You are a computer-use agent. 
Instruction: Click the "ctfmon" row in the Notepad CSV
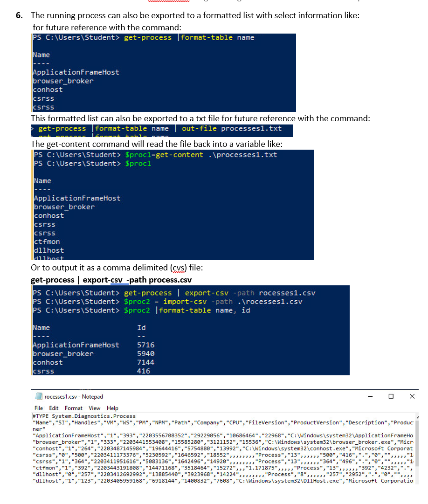tap(223, 468)
